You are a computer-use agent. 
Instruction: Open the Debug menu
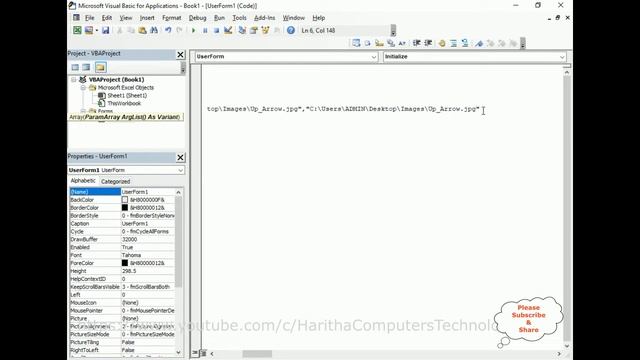click(x=197, y=18)
